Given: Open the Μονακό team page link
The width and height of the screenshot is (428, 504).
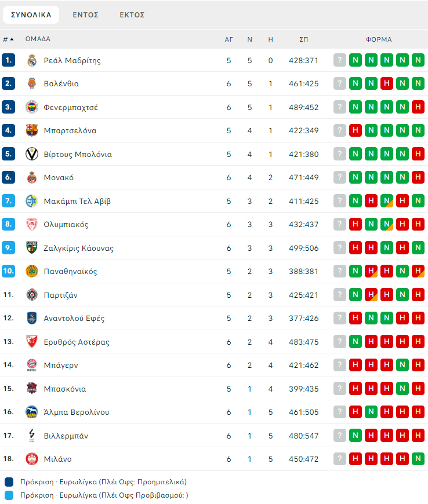Looking at the screenshot, I should [59, 178].
